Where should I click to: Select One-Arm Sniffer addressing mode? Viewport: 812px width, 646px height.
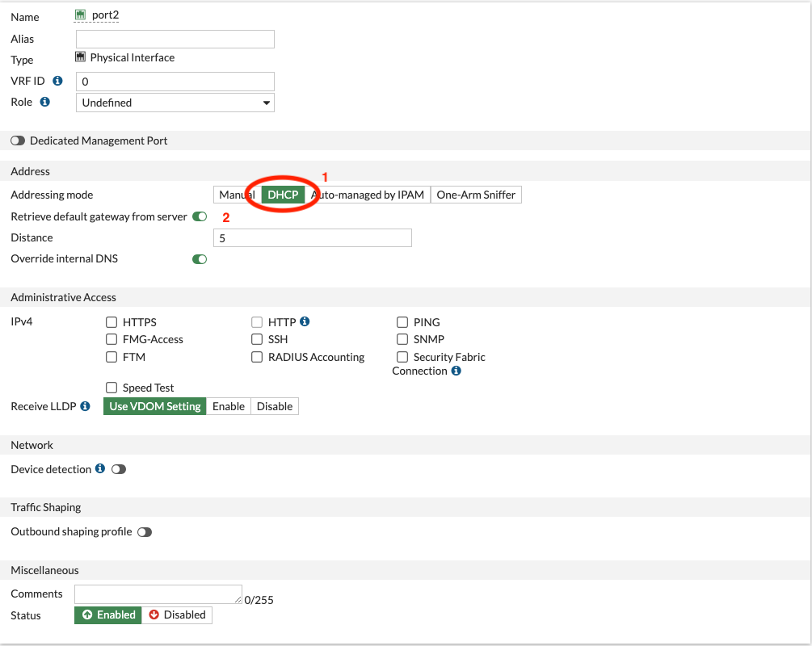476,194
